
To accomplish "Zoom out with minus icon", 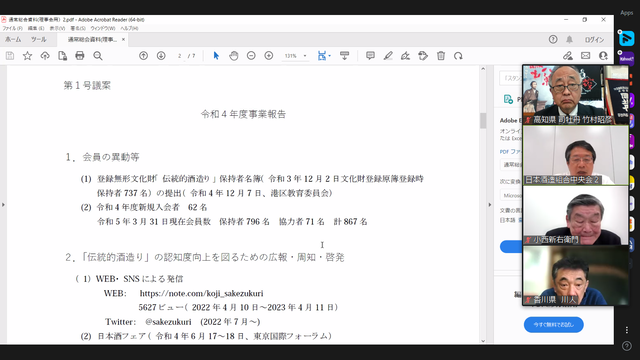I will click(x=251, y=56).
